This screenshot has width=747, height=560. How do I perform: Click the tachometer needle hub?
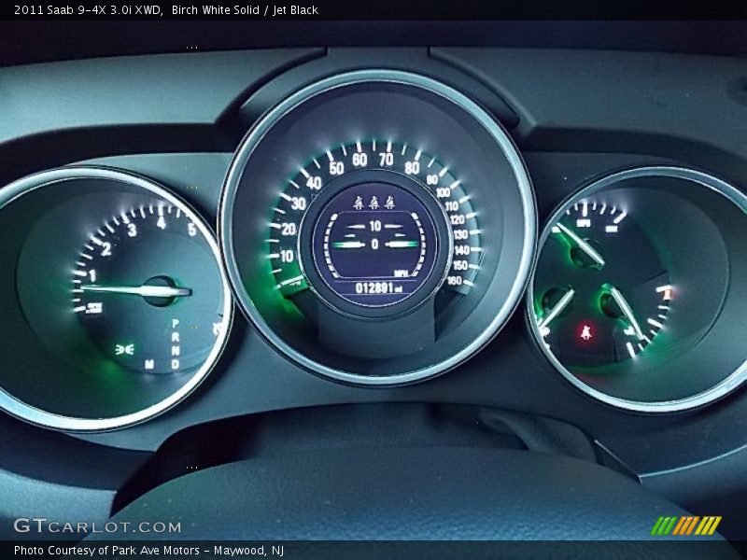tap(162, 291)
